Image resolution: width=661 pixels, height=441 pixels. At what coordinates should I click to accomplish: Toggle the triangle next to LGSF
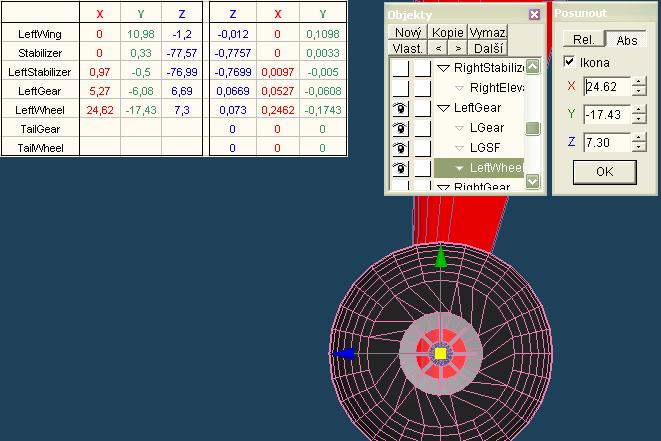point(459,148)
